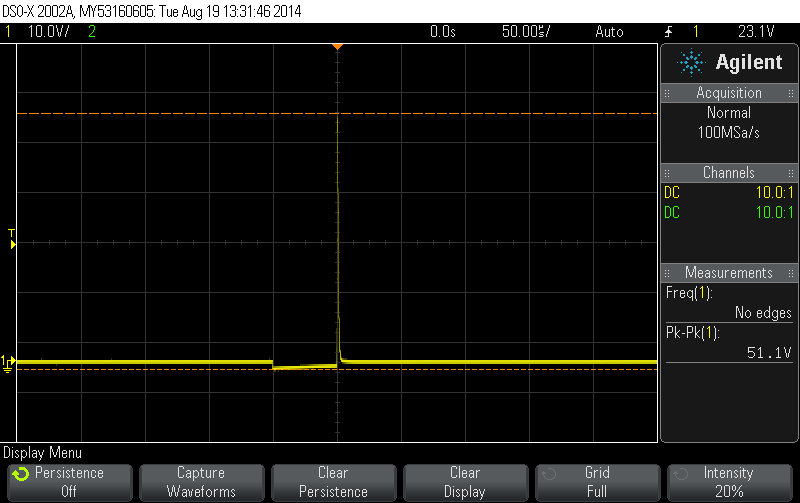Click the Clear Persistence softkey
Viewport: 800px width, 503px height.
point(334,483)
